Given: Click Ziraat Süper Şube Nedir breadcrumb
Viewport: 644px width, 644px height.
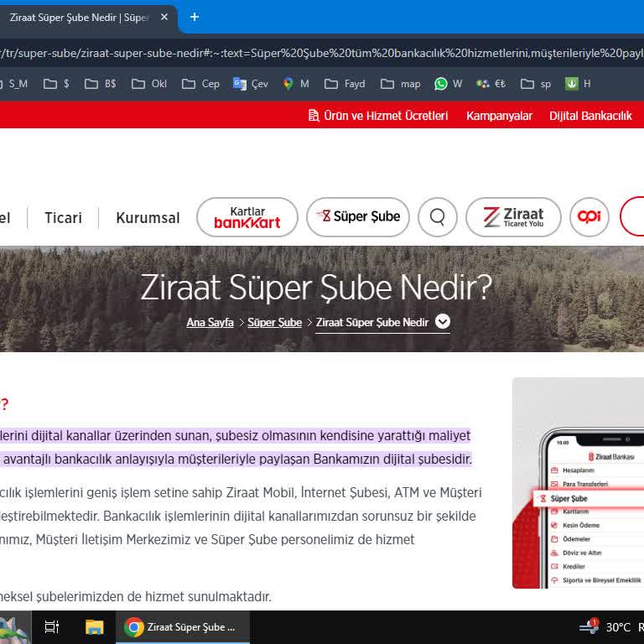Looking at the screenshot, I should [372, 322].
